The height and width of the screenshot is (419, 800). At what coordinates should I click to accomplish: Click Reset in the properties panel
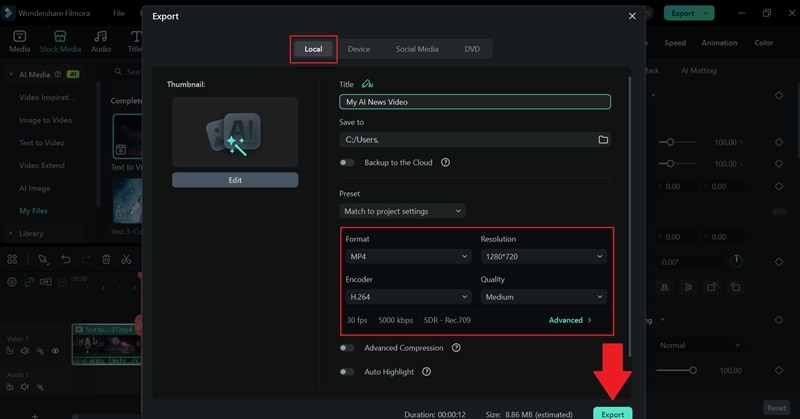pos(777,408)
